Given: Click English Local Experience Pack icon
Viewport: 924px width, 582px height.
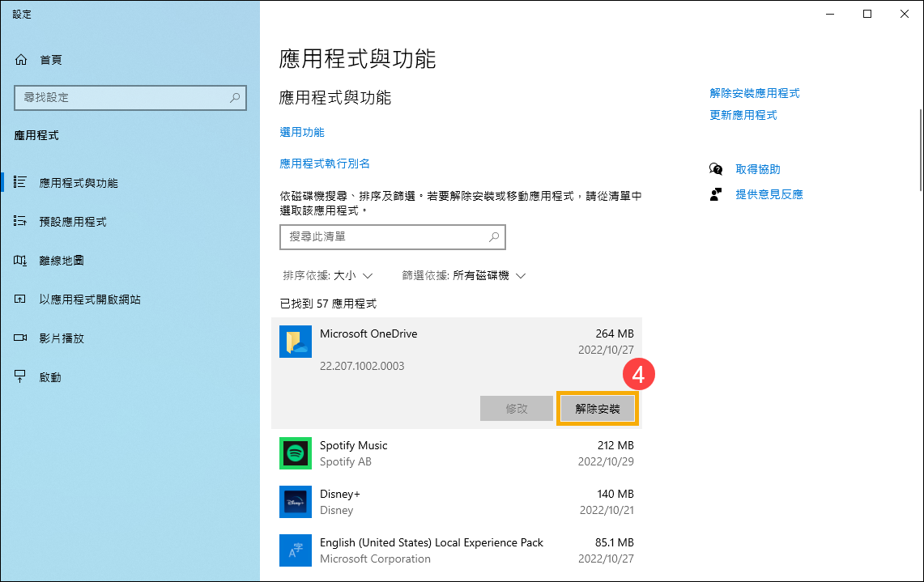Looking at the screenshot, I should [296, 550].
